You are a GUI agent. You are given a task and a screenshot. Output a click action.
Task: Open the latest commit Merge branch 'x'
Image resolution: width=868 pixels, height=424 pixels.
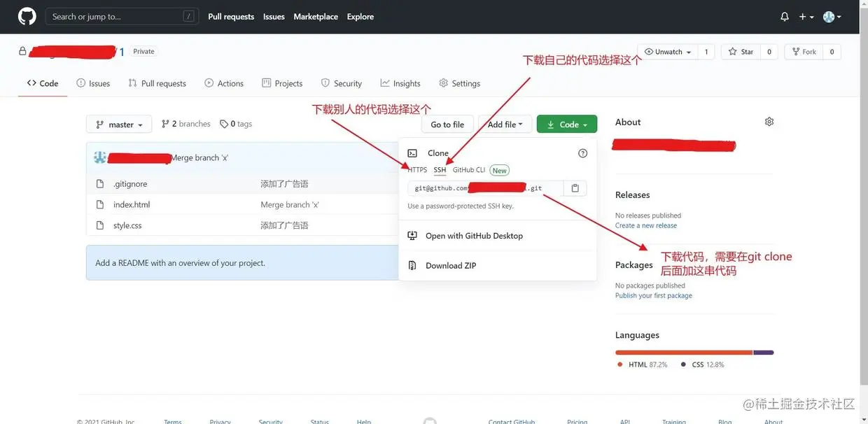(x=199, y=158)
